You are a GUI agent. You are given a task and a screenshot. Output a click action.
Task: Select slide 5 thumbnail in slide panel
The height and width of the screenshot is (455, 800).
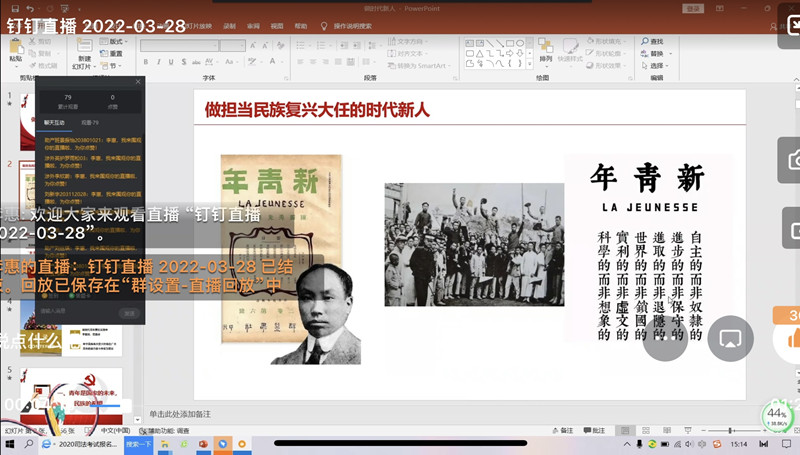click(71, 396)
